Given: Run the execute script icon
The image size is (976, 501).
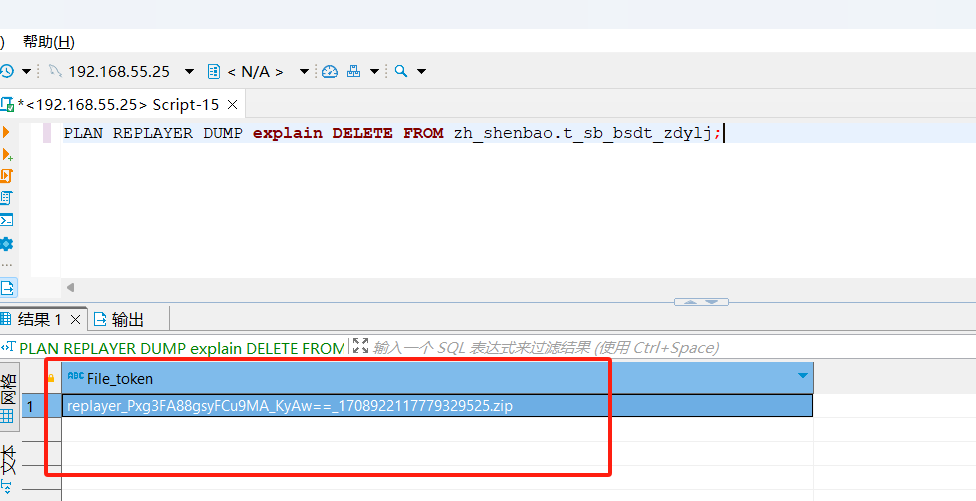Looking at the screenshot, I should coord(7,176).
